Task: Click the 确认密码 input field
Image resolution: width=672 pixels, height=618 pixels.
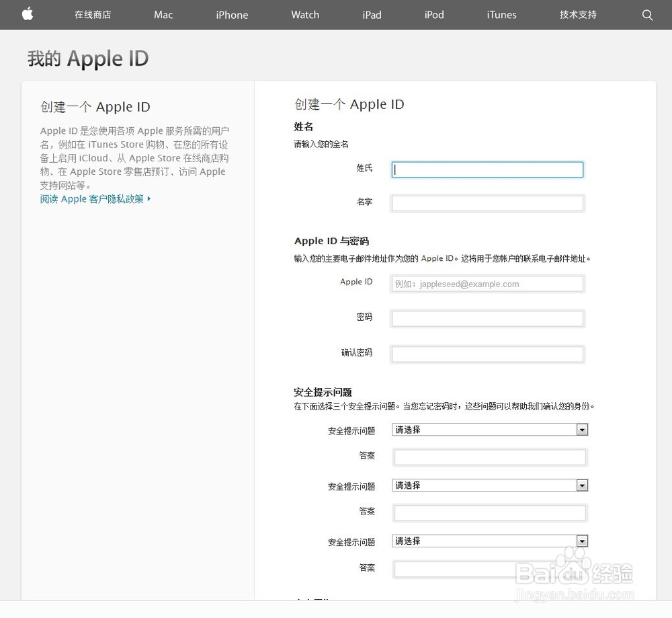Action: pos(487,354)
